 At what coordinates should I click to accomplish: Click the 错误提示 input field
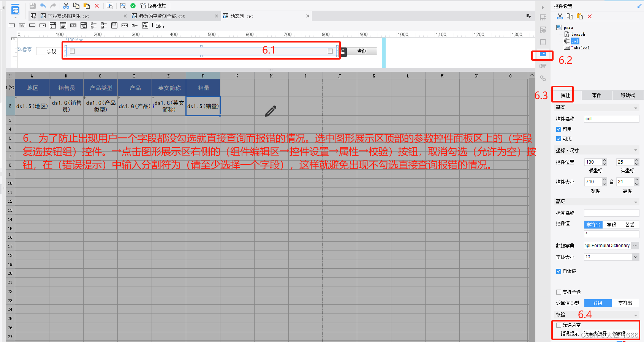(611, 334)
